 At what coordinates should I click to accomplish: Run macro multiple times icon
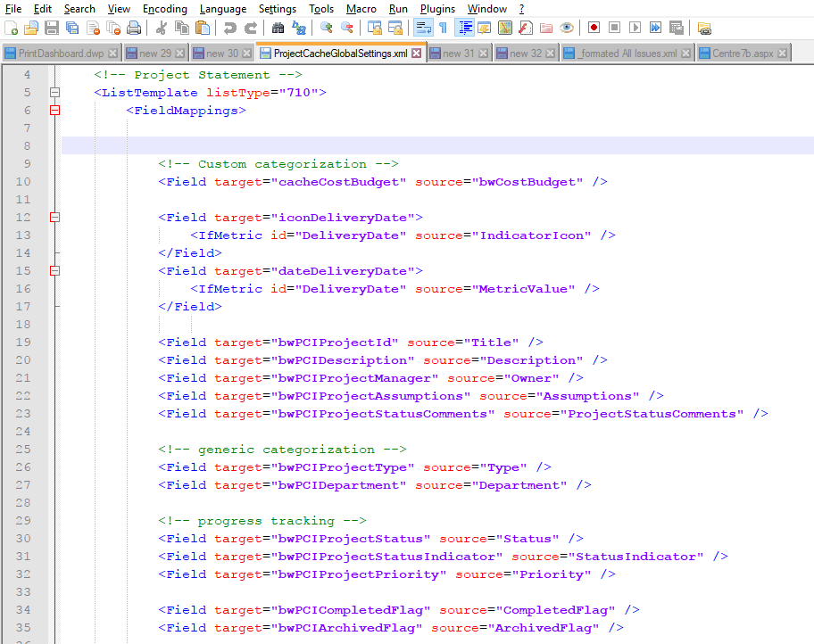(656, 28)
